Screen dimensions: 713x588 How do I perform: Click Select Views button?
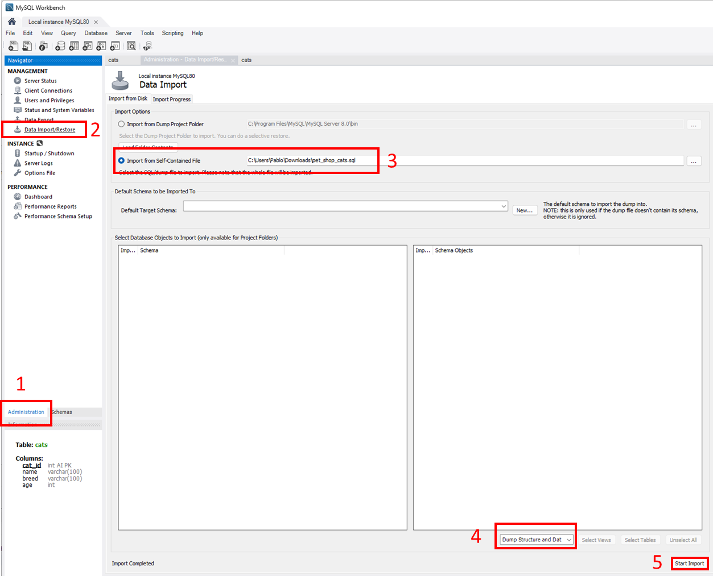(x=596, y=540)
